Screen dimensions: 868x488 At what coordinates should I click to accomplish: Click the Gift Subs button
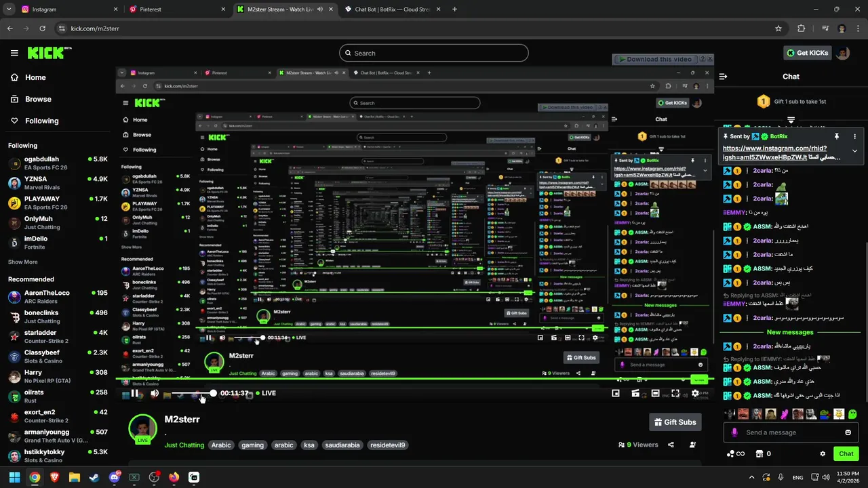click(675, 422)
